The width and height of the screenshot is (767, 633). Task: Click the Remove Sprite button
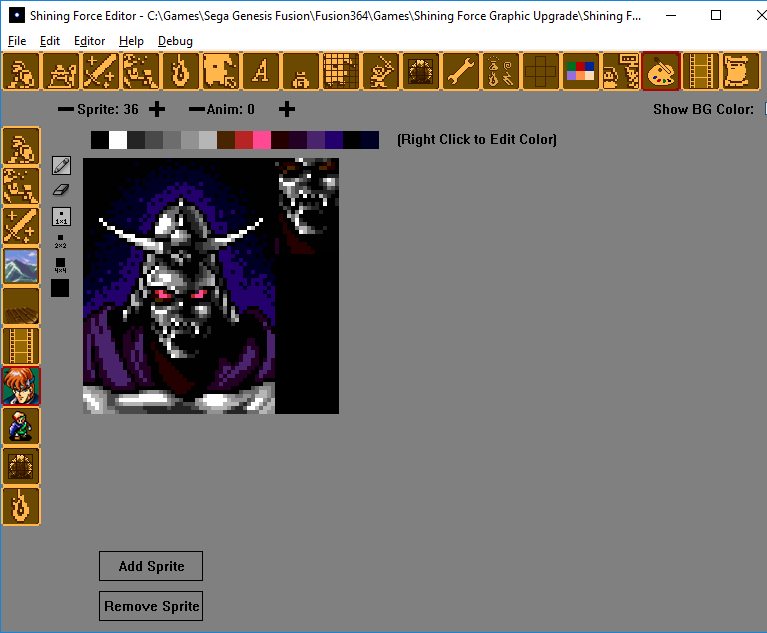click(151, 606)
